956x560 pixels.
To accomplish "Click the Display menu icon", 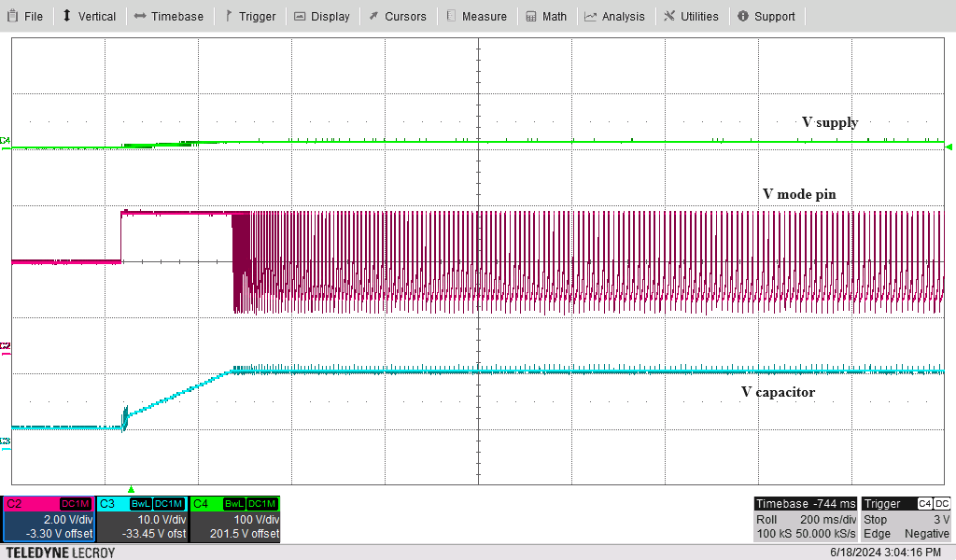I will [x=300, y=16].
